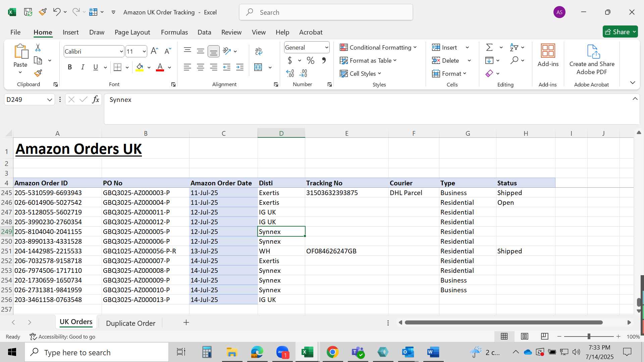Toggle Underline formatting

(96, 67)
